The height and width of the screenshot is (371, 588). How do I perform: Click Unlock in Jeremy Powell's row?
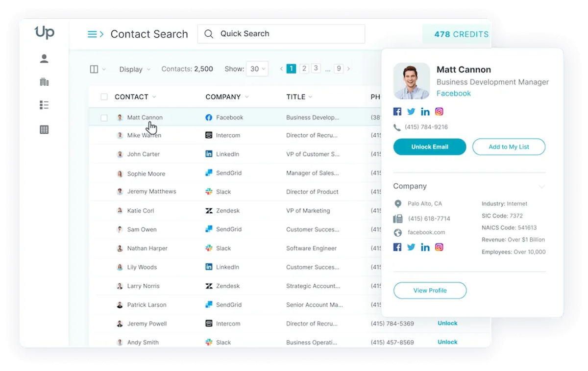[447, 323]
